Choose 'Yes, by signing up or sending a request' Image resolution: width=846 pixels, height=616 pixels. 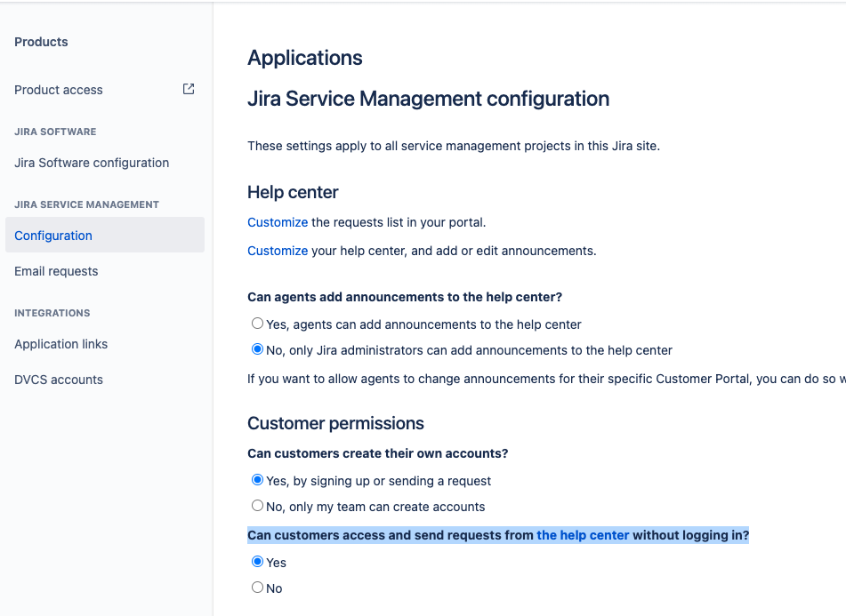(257, 480)
